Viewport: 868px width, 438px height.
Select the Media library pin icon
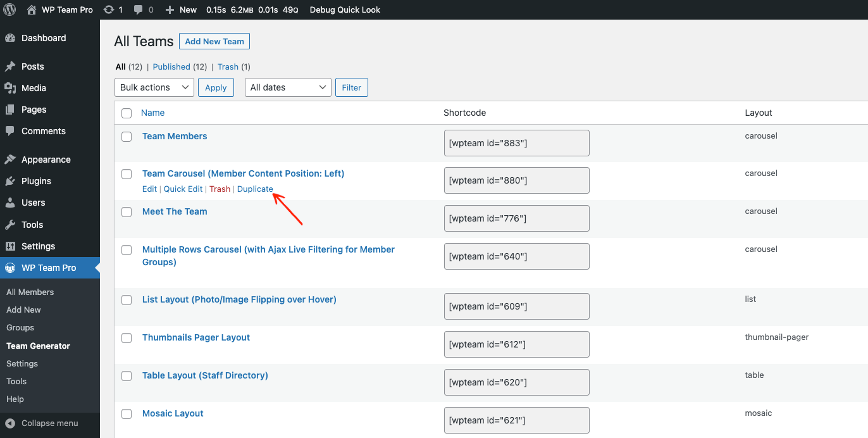click(11, 88)
